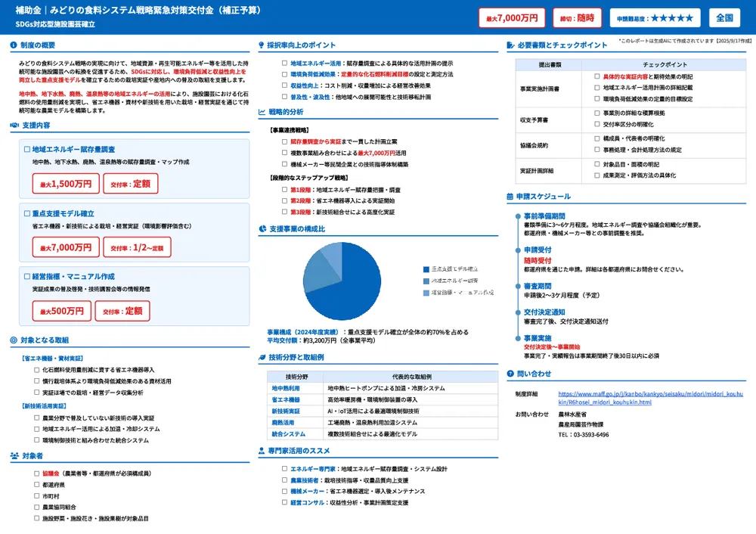Click the 技術分野と取組例 section icon

(263, 355)
